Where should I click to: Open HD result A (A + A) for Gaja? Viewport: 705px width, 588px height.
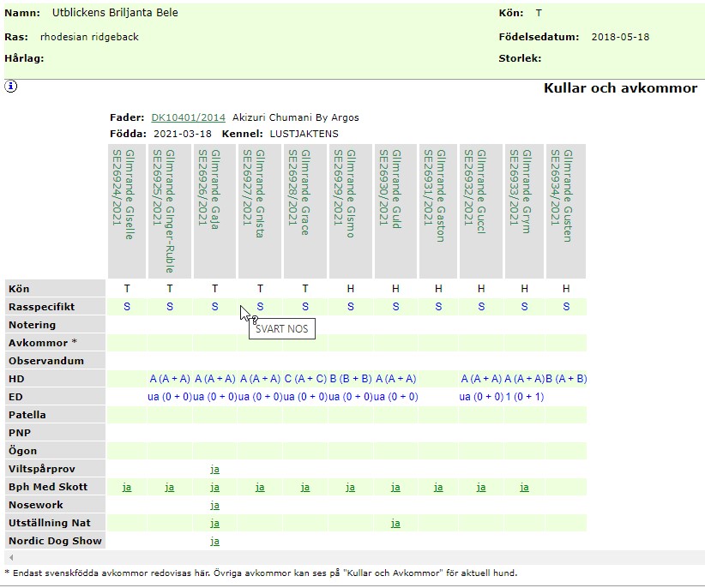[x=215, y=379]
